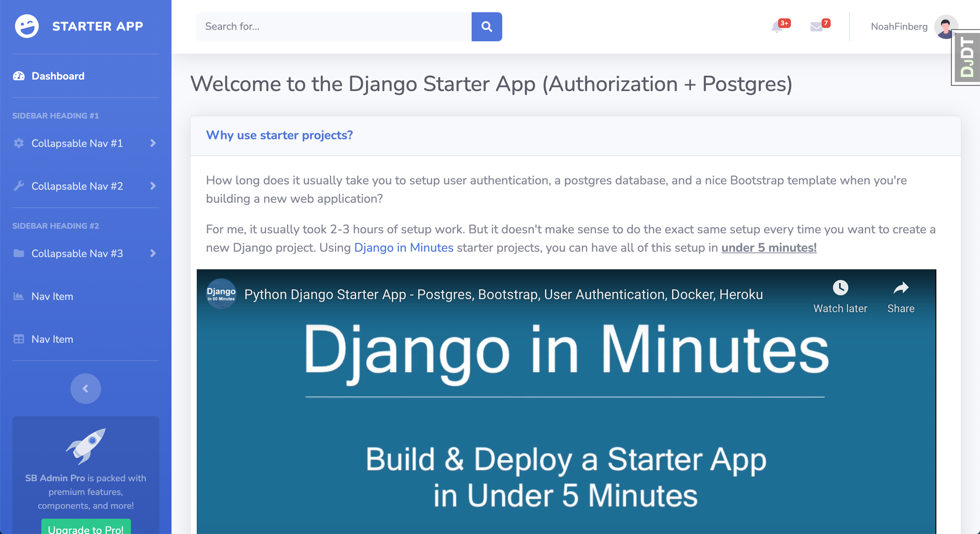Open the envelope messages icon
This screenshot has width=980, height=534.
817,27
